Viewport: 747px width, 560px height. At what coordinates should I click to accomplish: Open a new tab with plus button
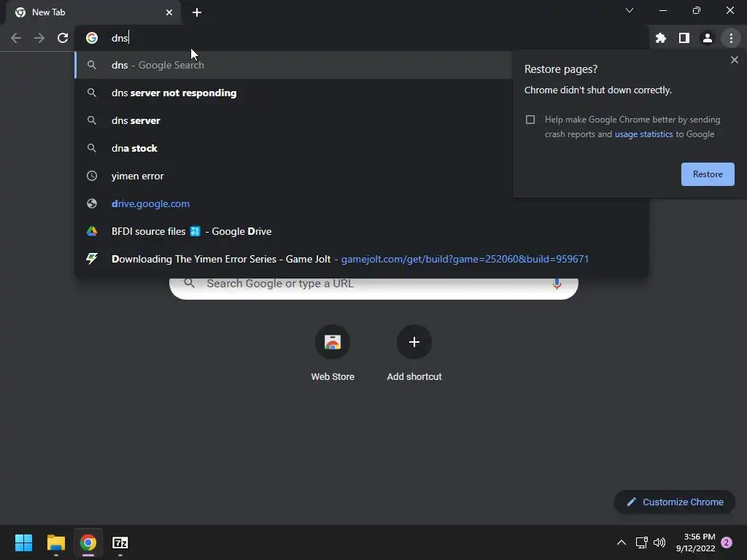click(197, 12)
